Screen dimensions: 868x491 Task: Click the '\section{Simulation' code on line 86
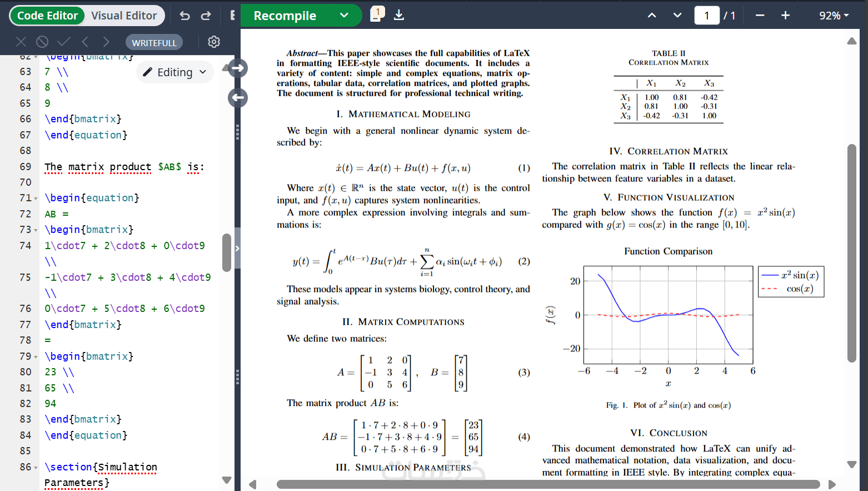tap(101, 467)
